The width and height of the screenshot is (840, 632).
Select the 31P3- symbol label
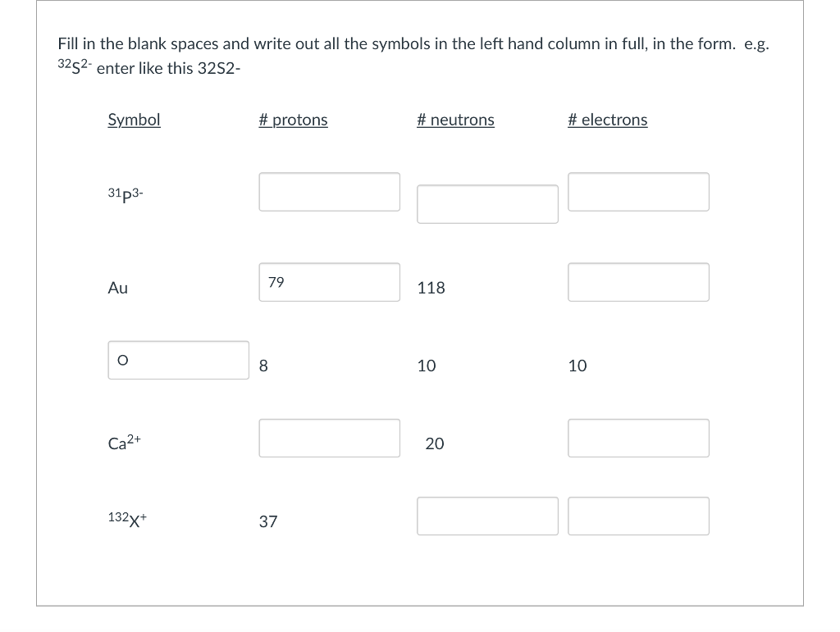pyautogui.click(x=125, y=193)
